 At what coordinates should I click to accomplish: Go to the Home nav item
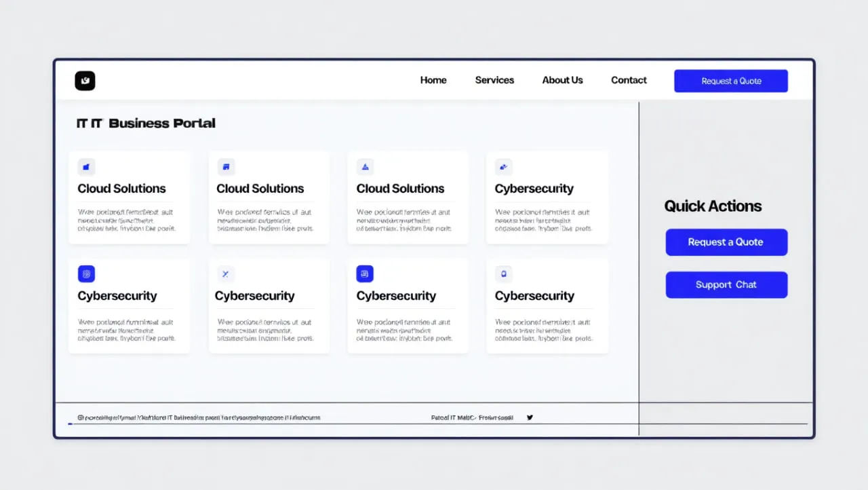click(433, 80)
